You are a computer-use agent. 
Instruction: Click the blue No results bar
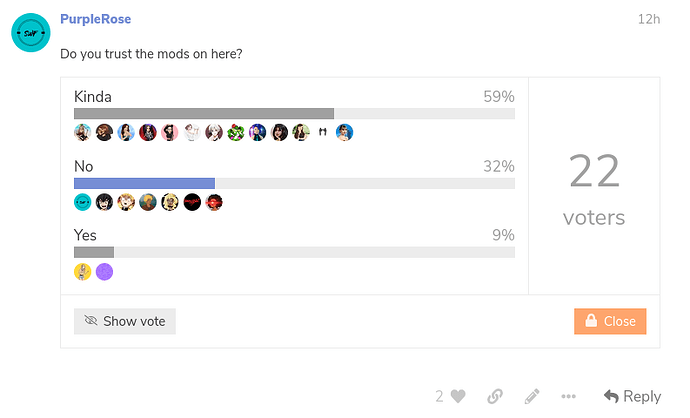coord(144,183)
